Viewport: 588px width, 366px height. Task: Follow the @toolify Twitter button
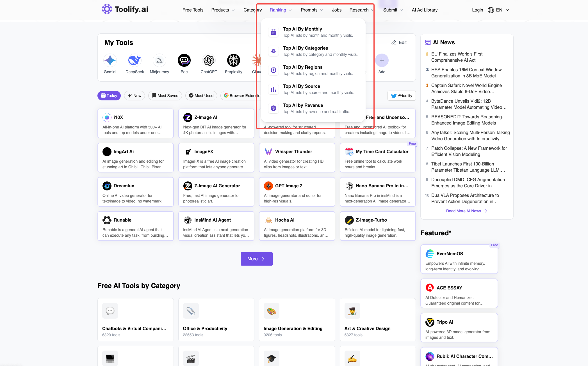pos(402,96)
